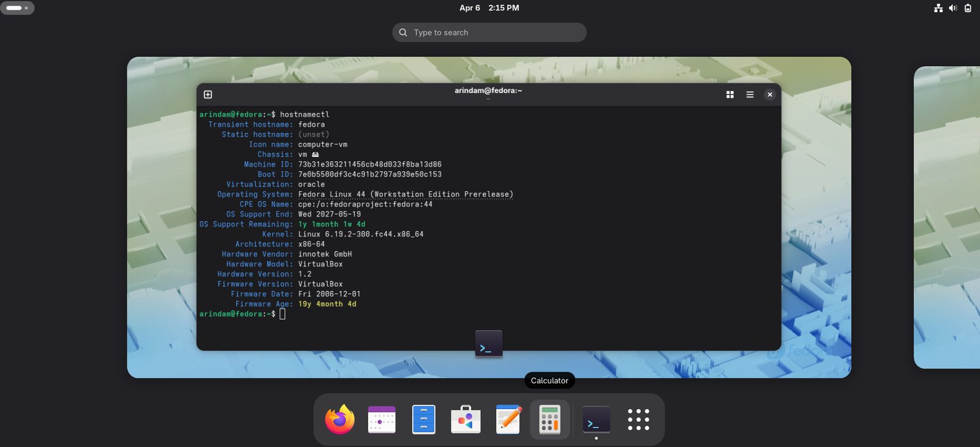Open the Software store dock icon

(466, 420)
